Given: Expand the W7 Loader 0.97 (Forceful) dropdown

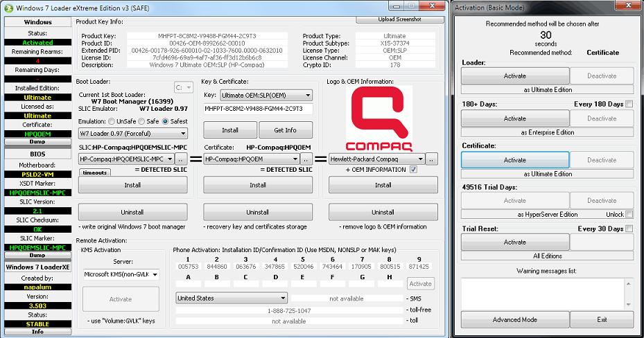Looking at the screenshot, I should [133, 133].
